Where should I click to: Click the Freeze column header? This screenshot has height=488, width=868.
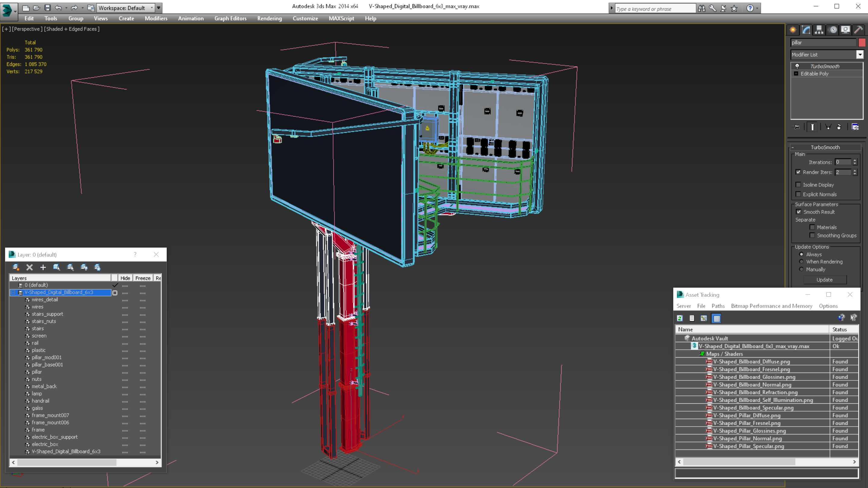click(x=143, y=278)
